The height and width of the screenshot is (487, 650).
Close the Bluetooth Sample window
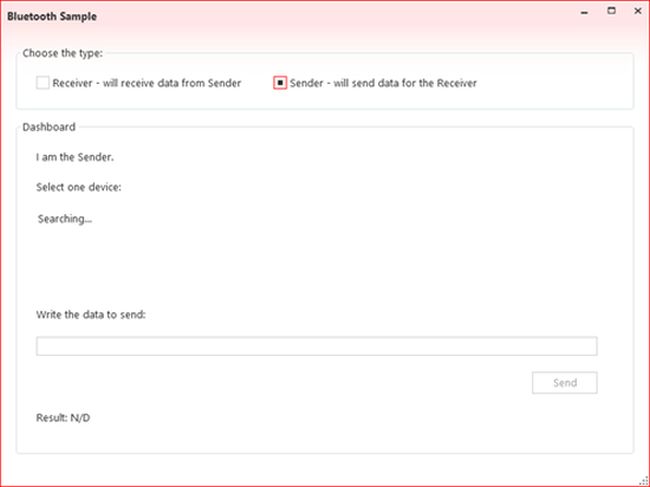coord(636,11)
